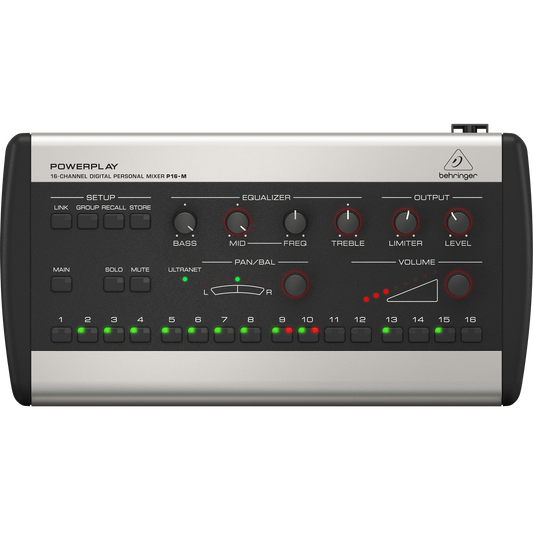Click the FREQ equalizer knob

(x=295, y=223)
